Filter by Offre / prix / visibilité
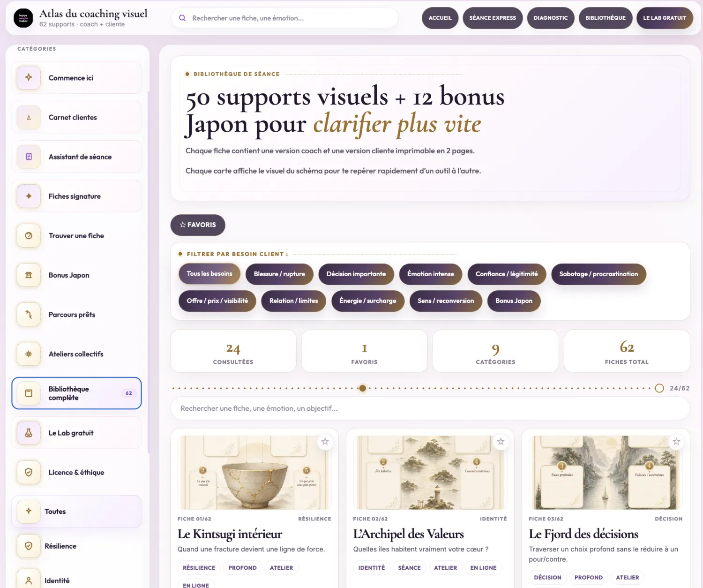 (217, 301)
